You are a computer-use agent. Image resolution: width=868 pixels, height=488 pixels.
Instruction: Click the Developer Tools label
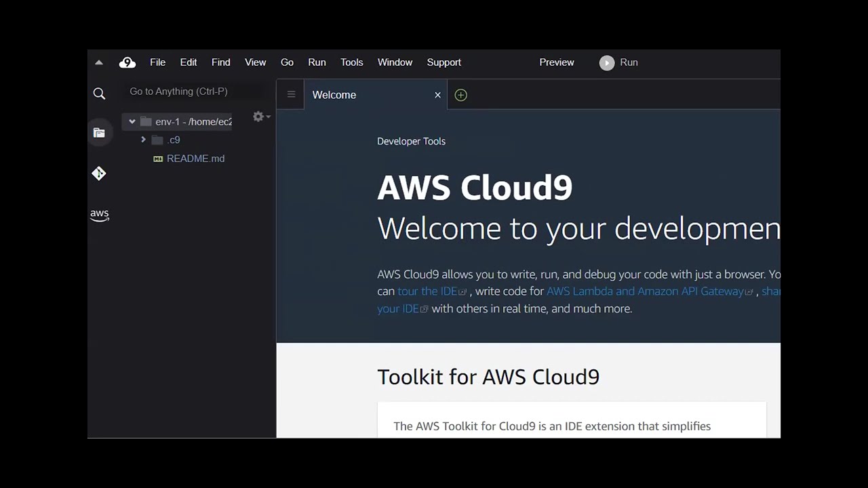pos(412,141)
